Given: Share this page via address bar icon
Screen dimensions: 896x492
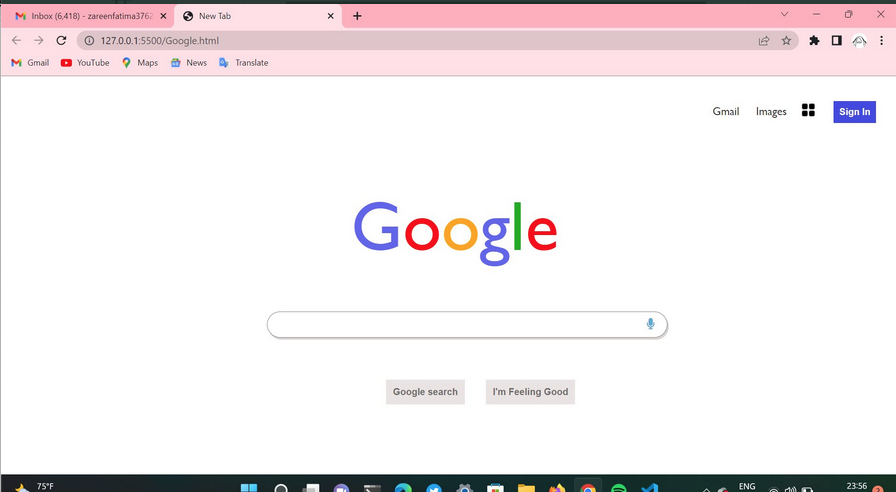Looking at the screenshot, I should (763, 41).
